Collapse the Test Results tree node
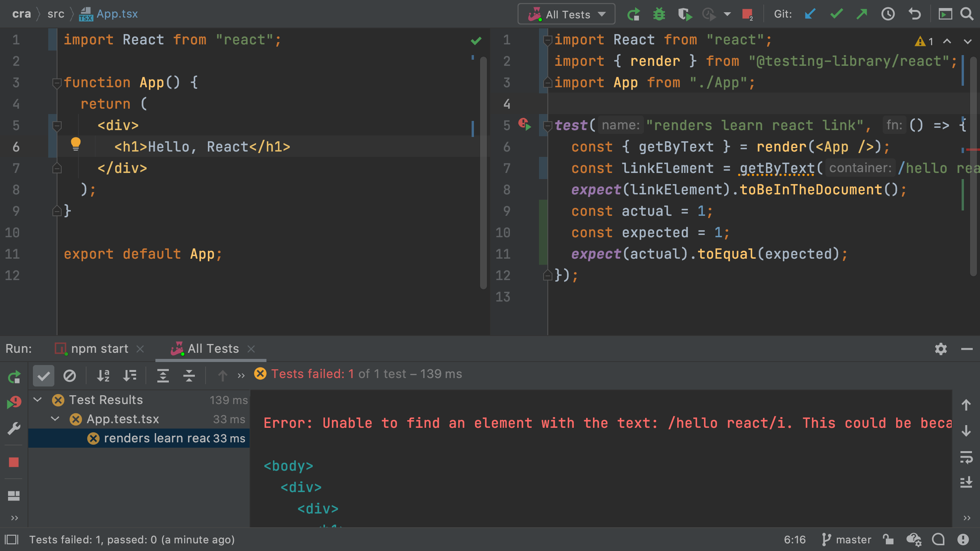Image resolution: width=980 pixels, height=551 pixels. (x=38, y=400)
